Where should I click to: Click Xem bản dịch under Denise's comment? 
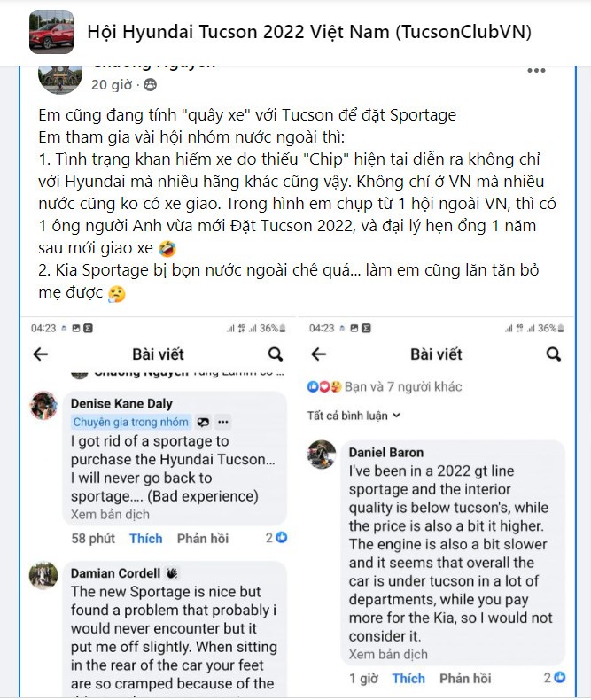pos(110,514)
